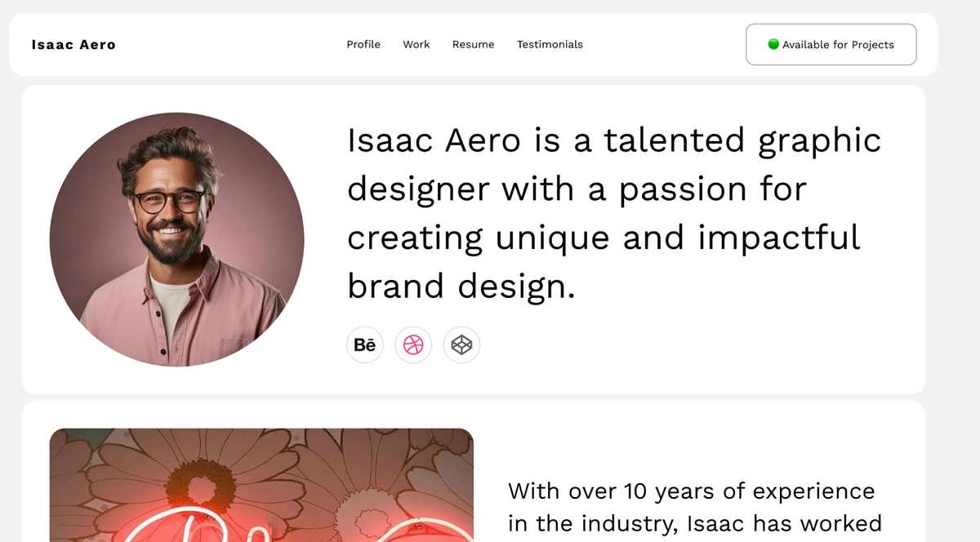Viewport: 980px width, 542px height.
Task: Open the pink Dribbble icon
Action: 413,345
